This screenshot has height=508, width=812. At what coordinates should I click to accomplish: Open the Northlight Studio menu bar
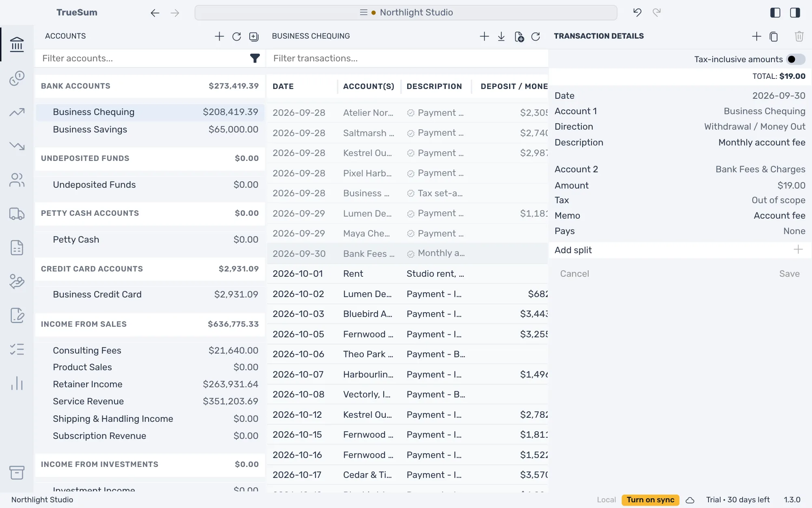point(406,13)
